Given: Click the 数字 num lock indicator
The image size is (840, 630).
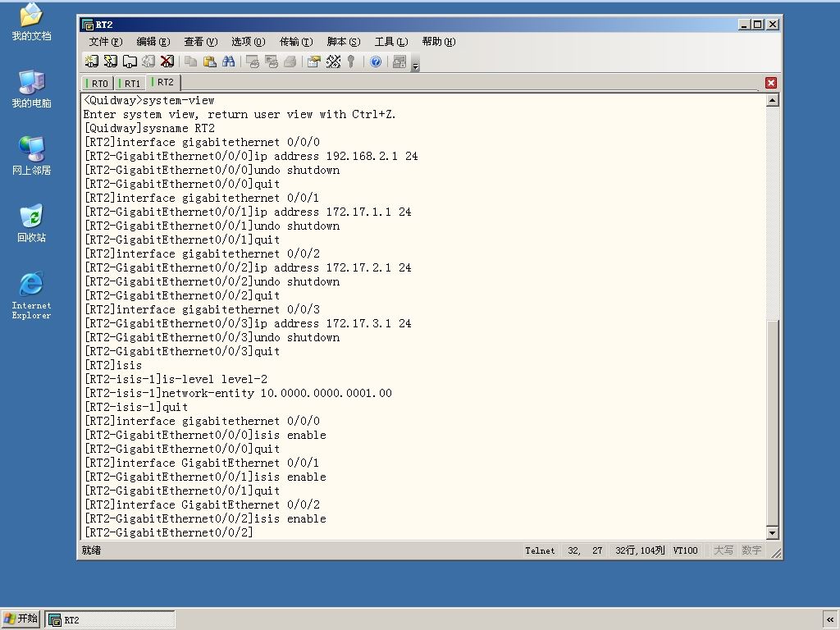Looking at the screenshot, I should pos(751,550).
